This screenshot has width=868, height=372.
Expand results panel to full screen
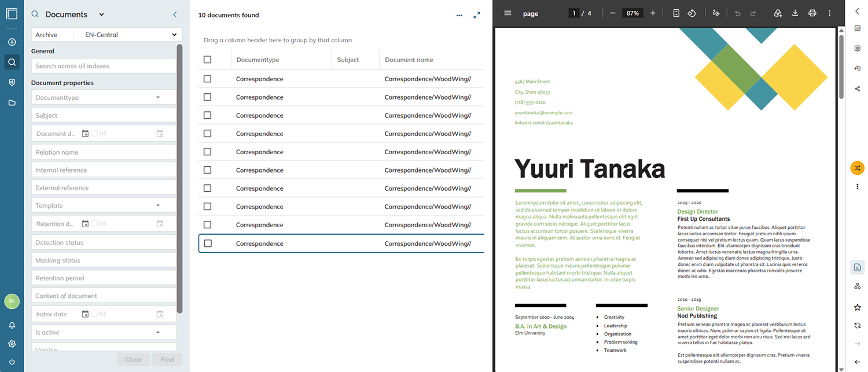pyautogui.click(x=477, y=15)
